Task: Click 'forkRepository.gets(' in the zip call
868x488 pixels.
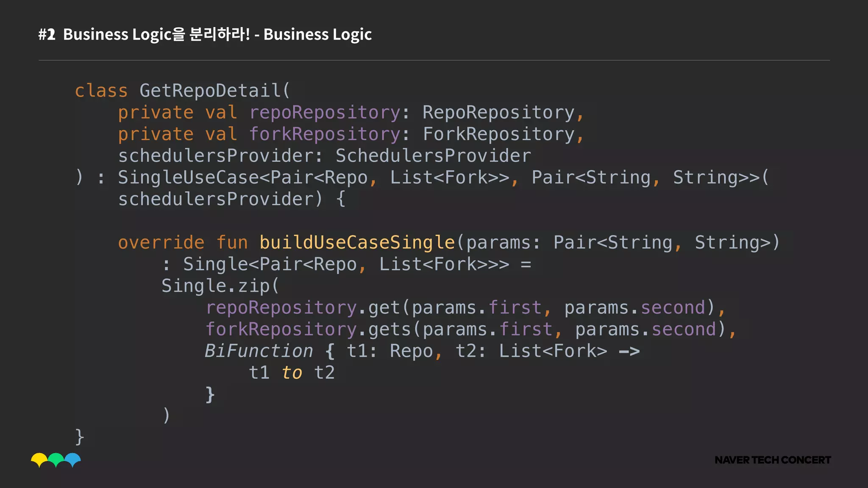Action: coord(314,329)
